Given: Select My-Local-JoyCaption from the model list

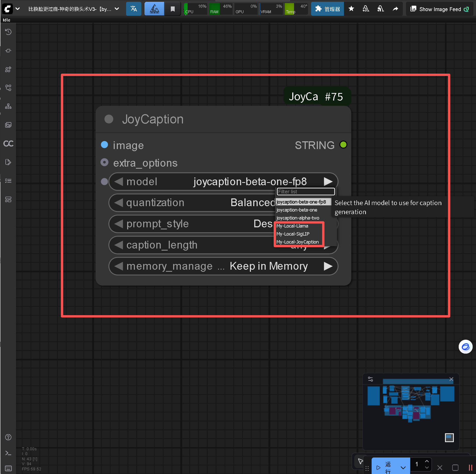Looking at the screenshot, I should coord(297,242).
